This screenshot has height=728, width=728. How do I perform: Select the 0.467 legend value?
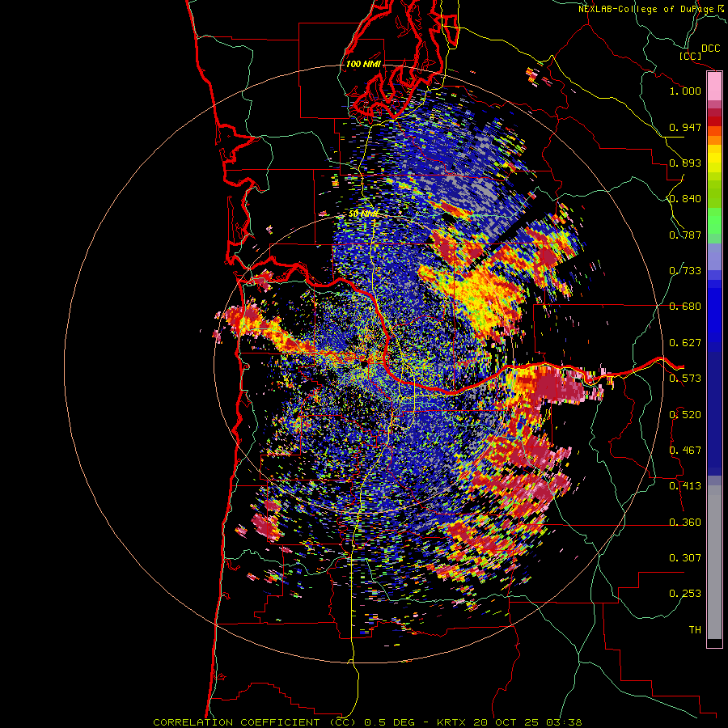point(685,451)
